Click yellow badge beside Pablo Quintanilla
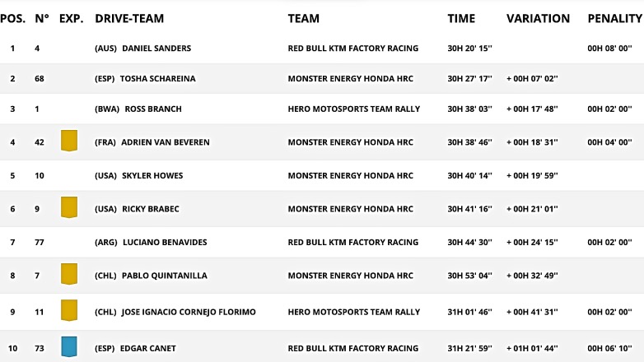The height and width of the screenshot is (362, 644). point(69,274)
